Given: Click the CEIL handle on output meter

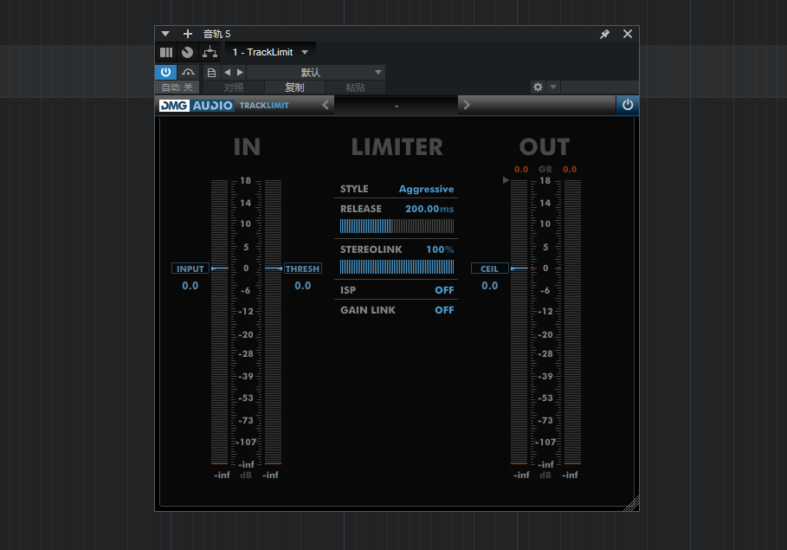Looking at the screenshot, I should tap(489, 268).
